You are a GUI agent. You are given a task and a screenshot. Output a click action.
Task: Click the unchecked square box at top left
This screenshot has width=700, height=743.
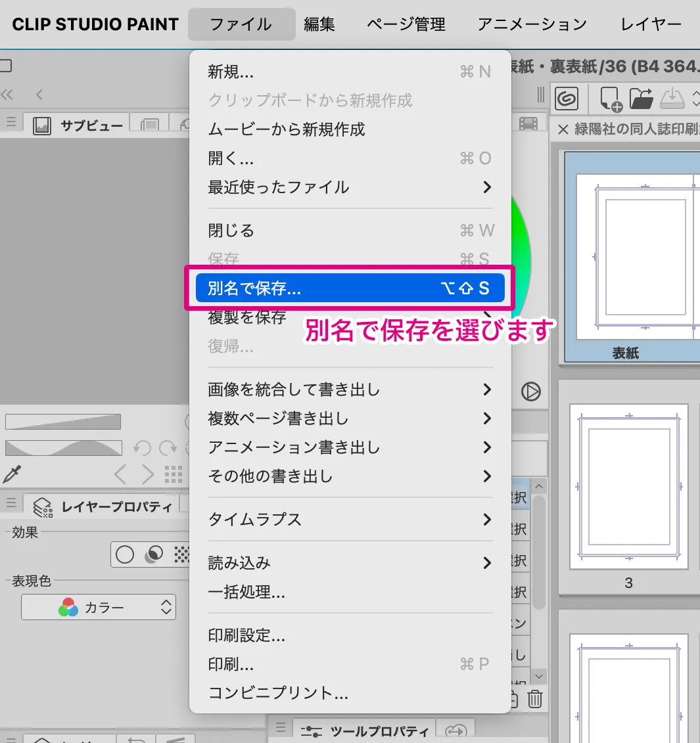pyautogui.click(x=5, y=66)
